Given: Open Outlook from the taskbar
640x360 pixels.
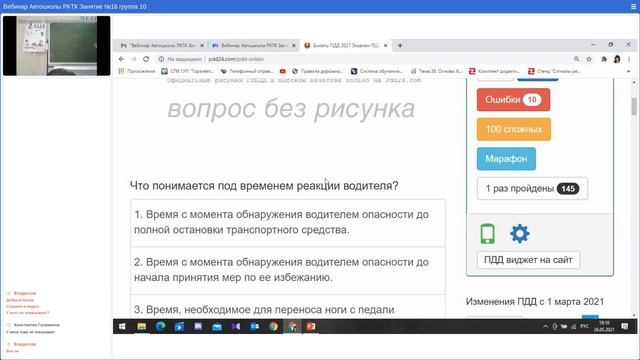Looking at the screenshot, I should 254,327.
